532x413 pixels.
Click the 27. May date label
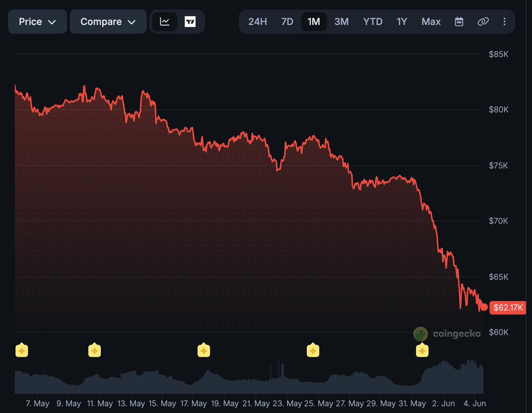click(x=349, y=403)
